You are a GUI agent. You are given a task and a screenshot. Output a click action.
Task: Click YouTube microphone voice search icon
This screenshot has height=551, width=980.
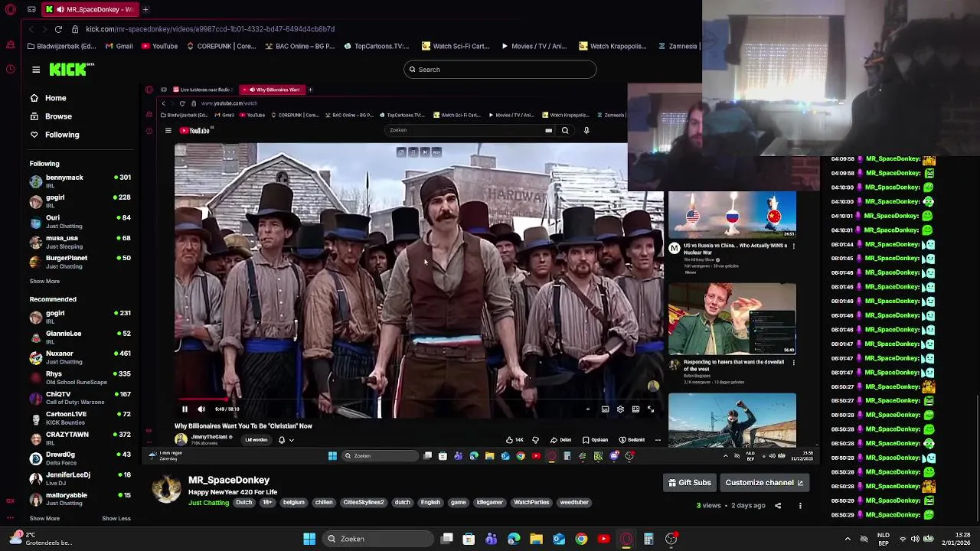(x=586, y=131)
